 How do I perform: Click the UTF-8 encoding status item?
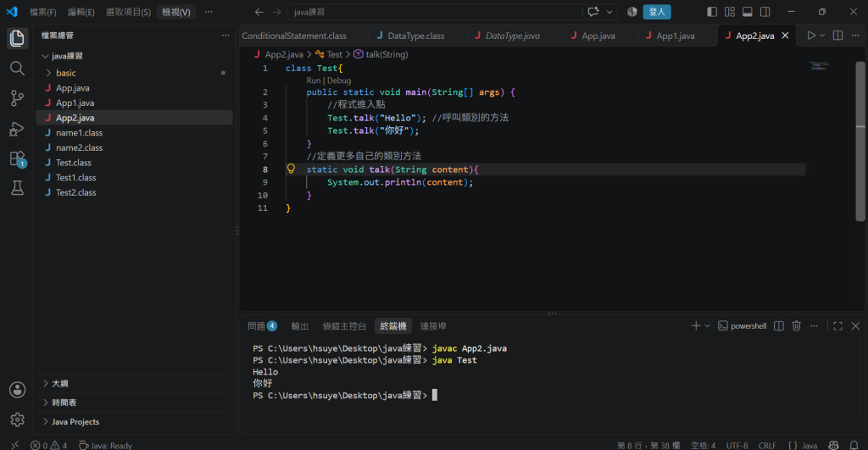[737, 445]
